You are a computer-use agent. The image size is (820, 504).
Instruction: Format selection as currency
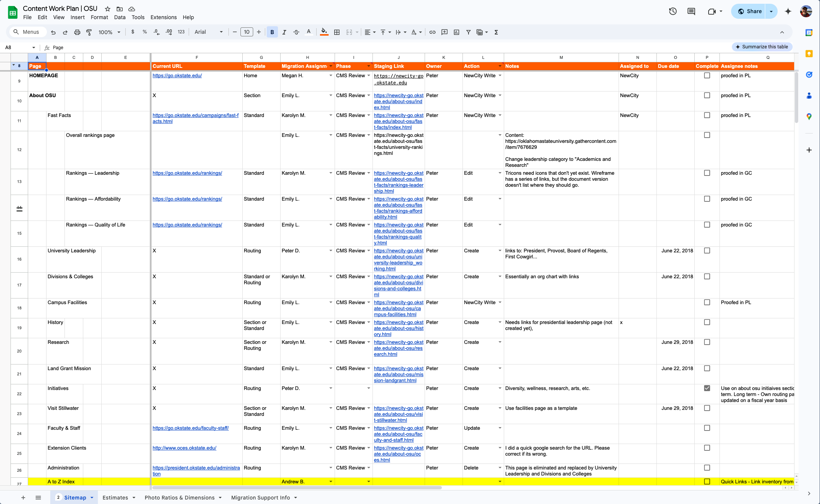(x=133, y=32)
